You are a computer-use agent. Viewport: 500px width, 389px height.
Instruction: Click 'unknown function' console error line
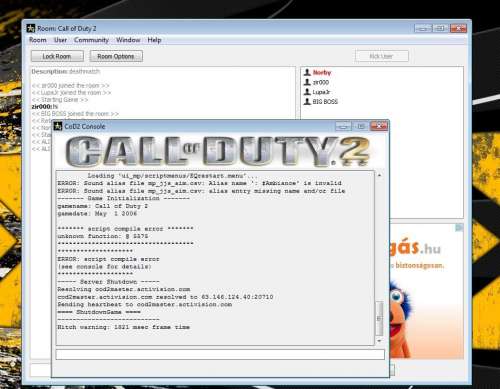(x=103, y=236)
